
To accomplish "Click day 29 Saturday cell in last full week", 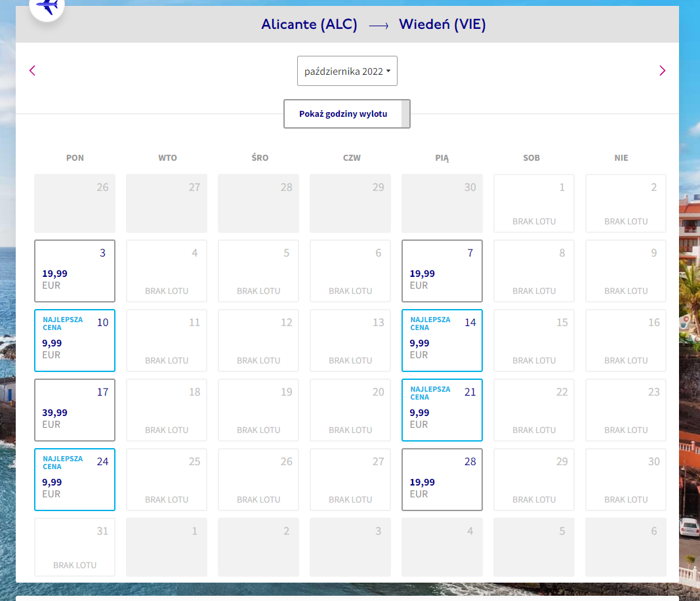I will pyautogui.click(x=534, y=480).
